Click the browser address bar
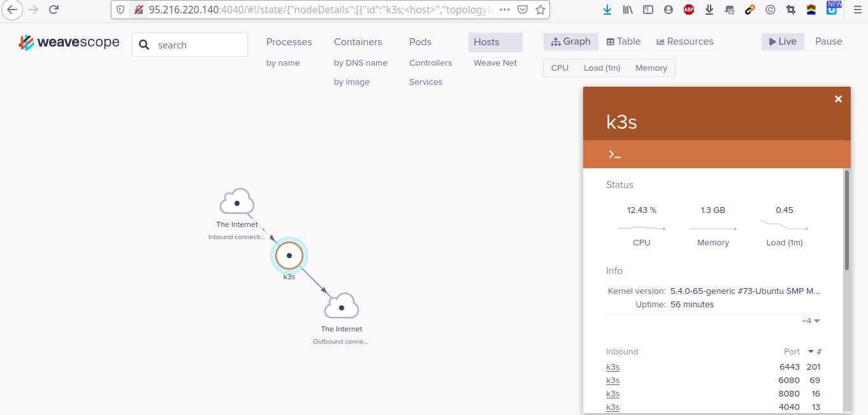Screen dimensions: 868x415 pyautogui.click(x=321, y=10)
